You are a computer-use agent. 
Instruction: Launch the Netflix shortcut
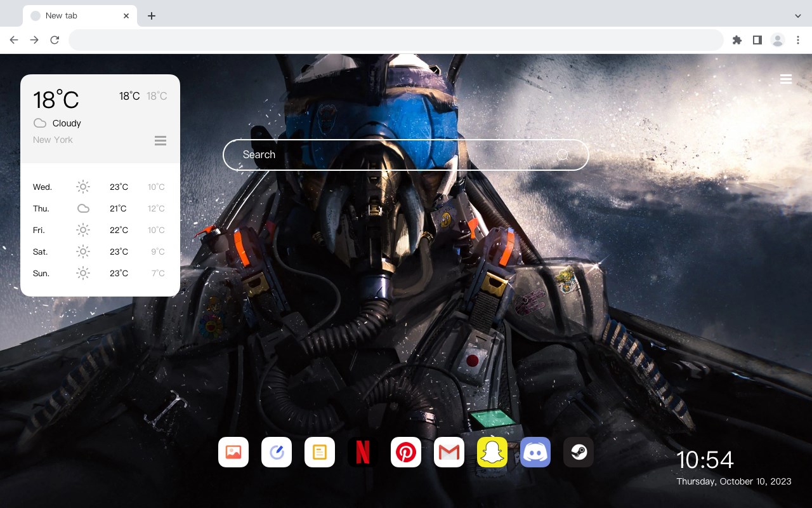363,452
